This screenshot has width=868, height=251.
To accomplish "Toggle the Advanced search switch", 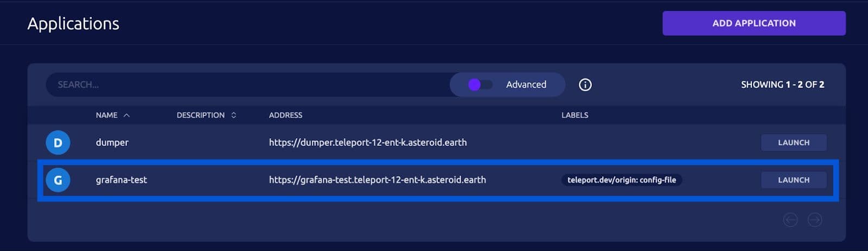I will [480, 85].
